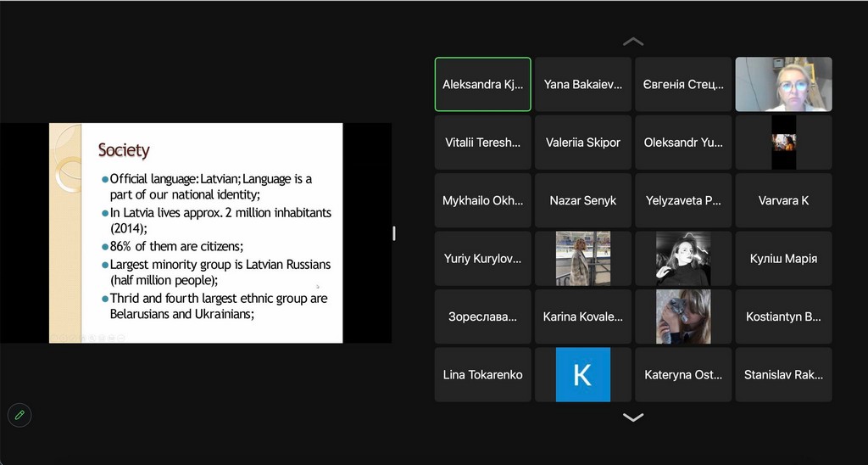Click the green pencil annotate icon
The width and height of the screenshot is (868, 465).
[x=19, y=415]
